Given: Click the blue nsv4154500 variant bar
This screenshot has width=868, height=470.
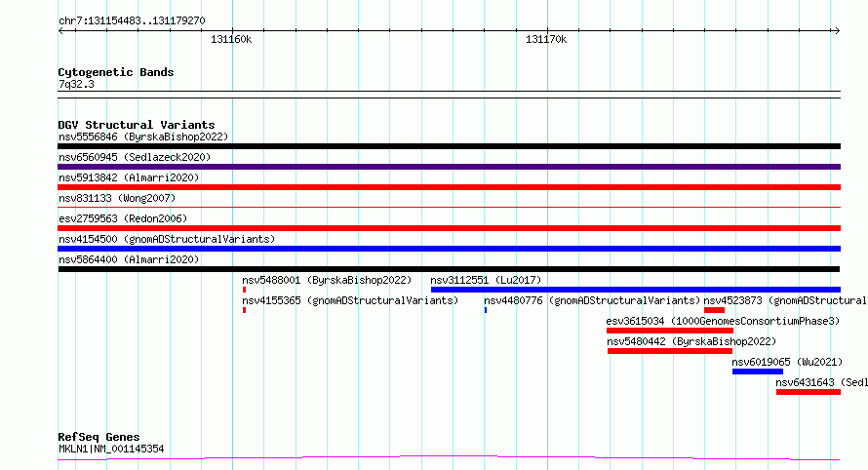Looking at the screenshot, I should (449, 249).
